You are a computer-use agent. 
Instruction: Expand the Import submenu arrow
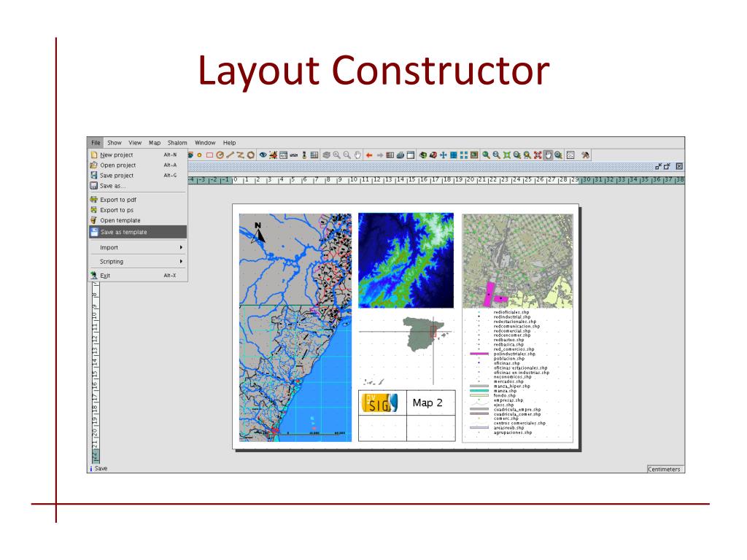pos(181,248)
